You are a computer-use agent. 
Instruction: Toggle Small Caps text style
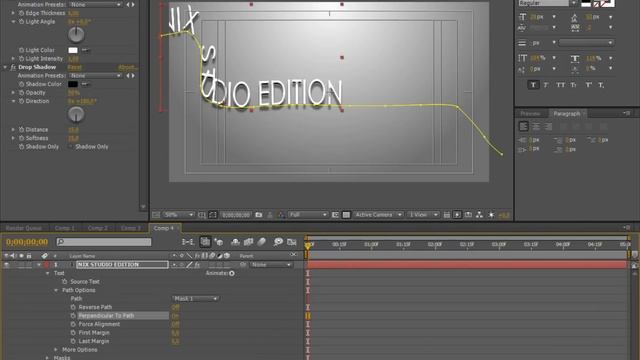[573, 85]
